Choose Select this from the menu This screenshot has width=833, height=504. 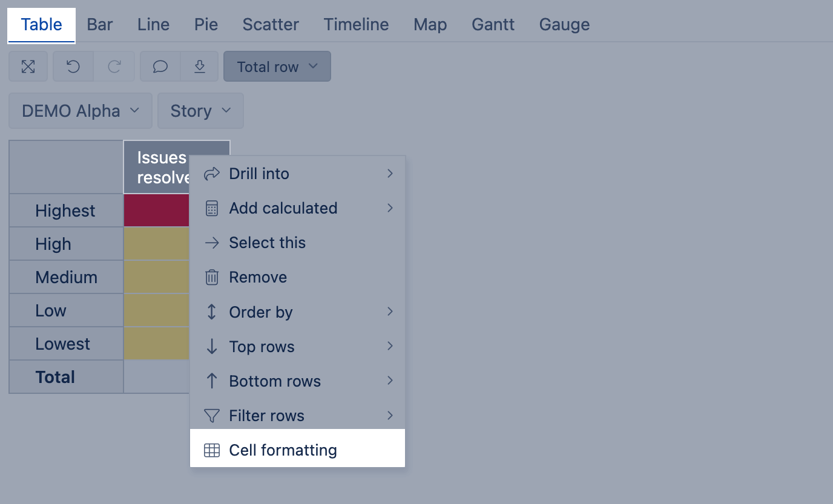point(267,243)
